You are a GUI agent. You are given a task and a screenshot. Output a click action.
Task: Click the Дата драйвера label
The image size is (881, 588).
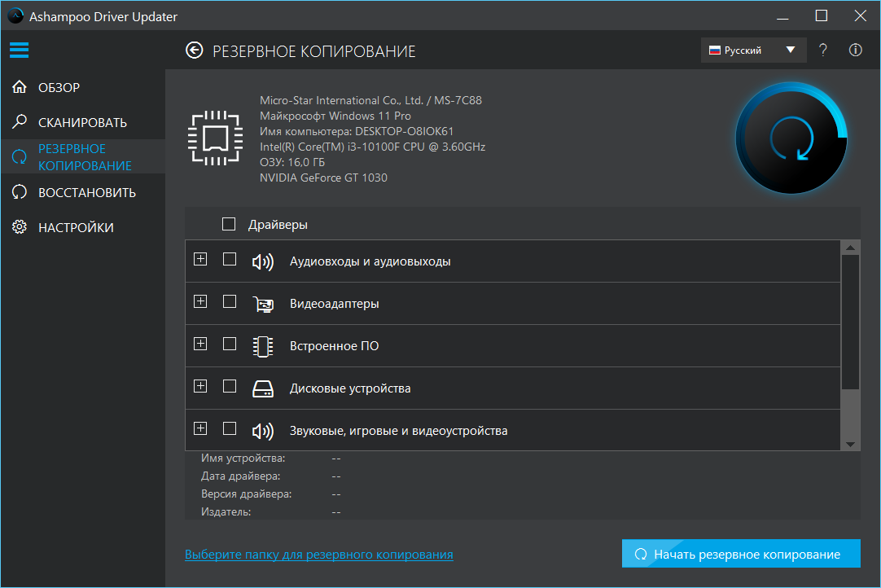[241, 476]
